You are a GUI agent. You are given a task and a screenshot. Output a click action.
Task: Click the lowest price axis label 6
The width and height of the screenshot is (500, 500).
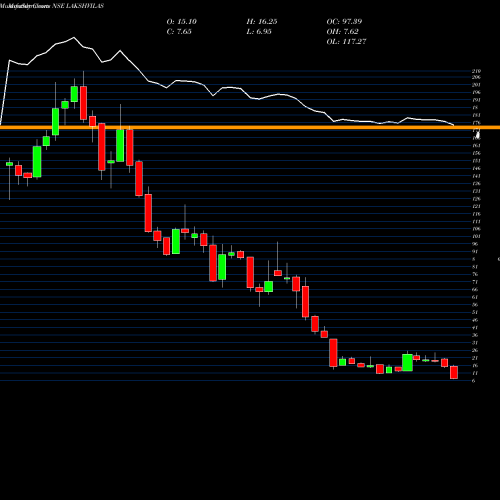click(474, 381)
